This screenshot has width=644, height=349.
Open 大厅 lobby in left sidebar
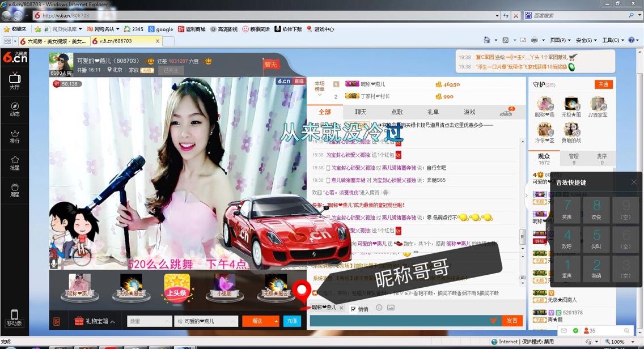[x=15, y=81]
